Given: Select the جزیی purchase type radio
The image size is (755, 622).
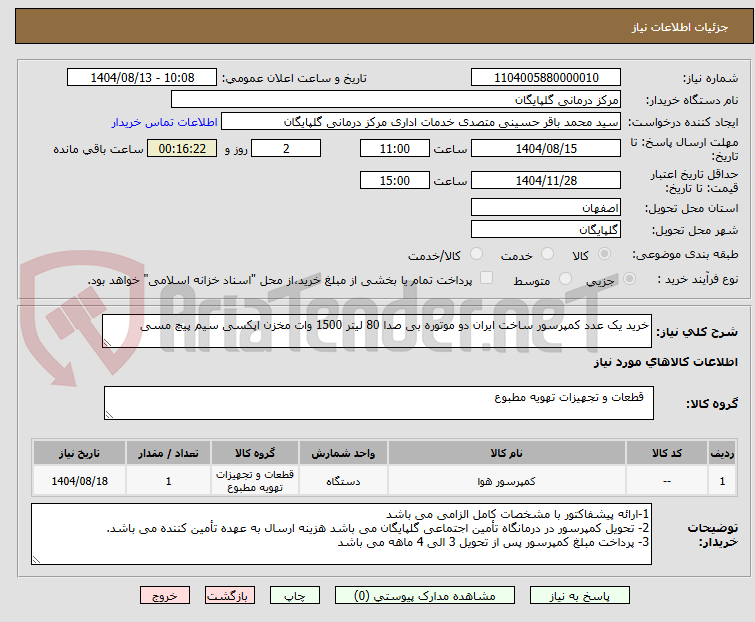Looking at the screenshot, I should (629, 279).
